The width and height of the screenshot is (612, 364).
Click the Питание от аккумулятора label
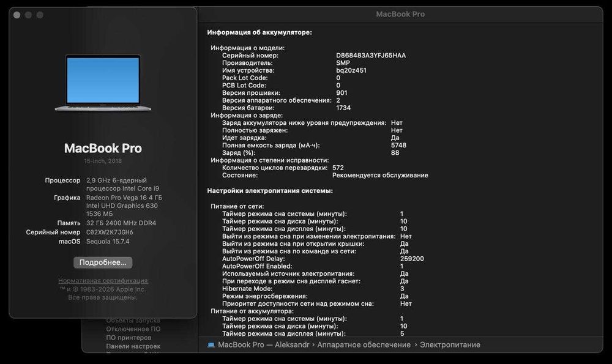tap(252, 311)
